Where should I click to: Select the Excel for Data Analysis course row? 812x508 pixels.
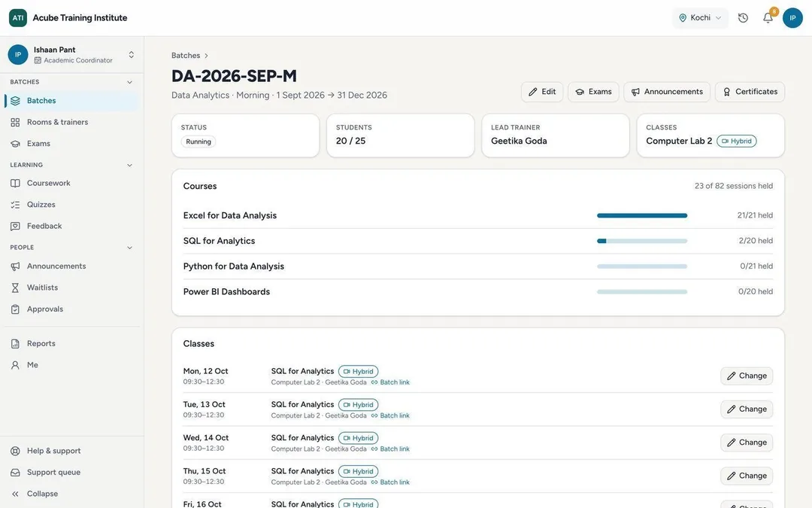pyautogui.click(x=477, y=215)
